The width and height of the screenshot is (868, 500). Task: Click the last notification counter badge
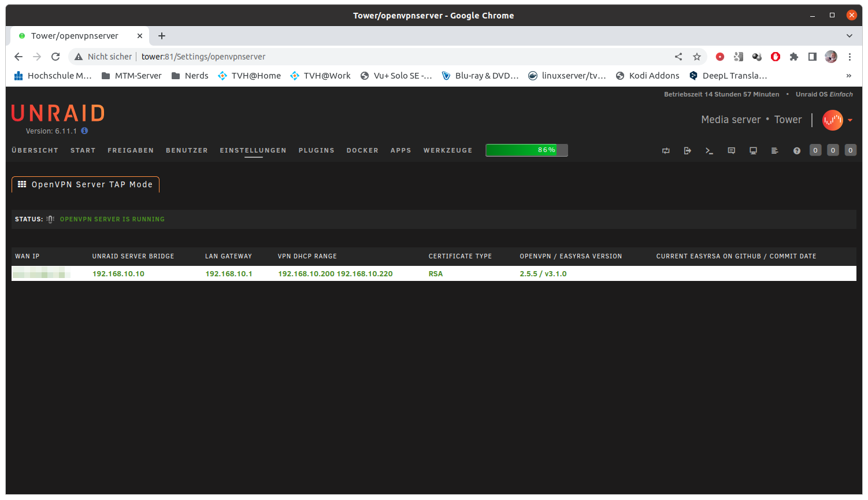click(850, 150)
